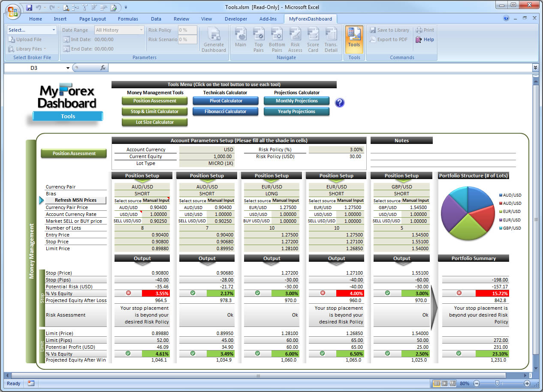Open the Fibonacci Calculator tool
543x392 pixels.
click(x=226, y=111)
